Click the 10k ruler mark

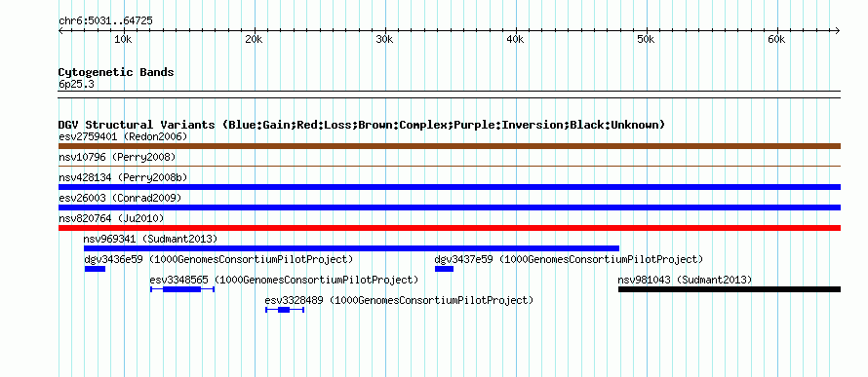123,40
